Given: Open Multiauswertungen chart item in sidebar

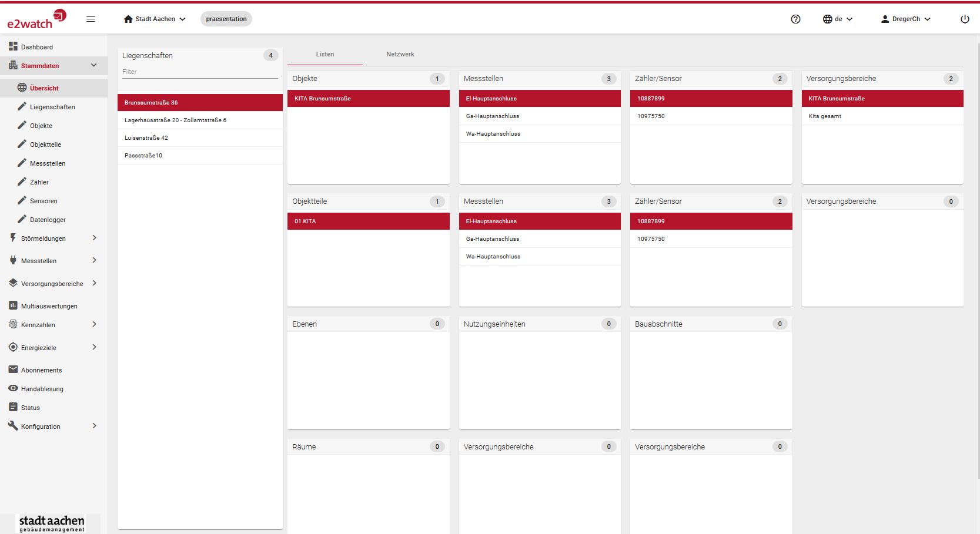Looking at the screenshot, I should pyautogui.click(x=49, y=306).
